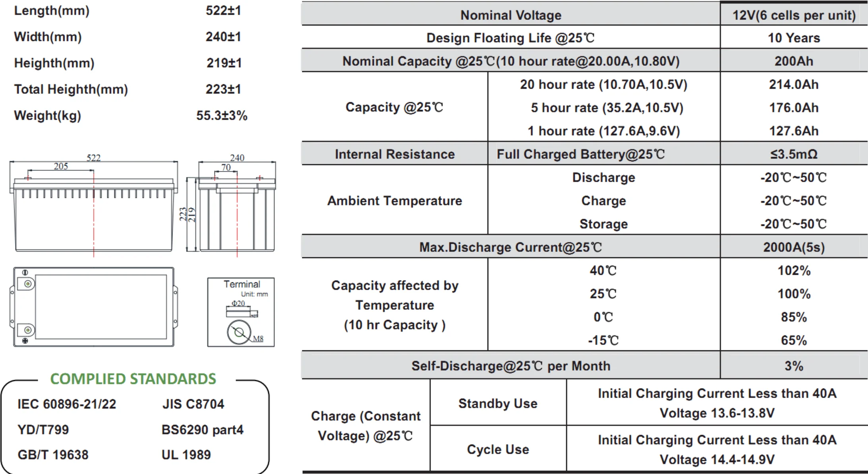The image size is (868, 474).
Task: Click the UL 1989 standard entry
Action: [186, 455]
